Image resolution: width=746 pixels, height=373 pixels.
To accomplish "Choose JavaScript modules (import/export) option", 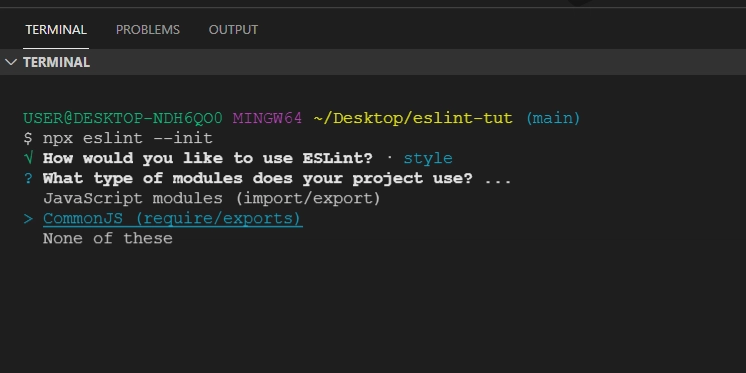I will click(x=212, y=198).
